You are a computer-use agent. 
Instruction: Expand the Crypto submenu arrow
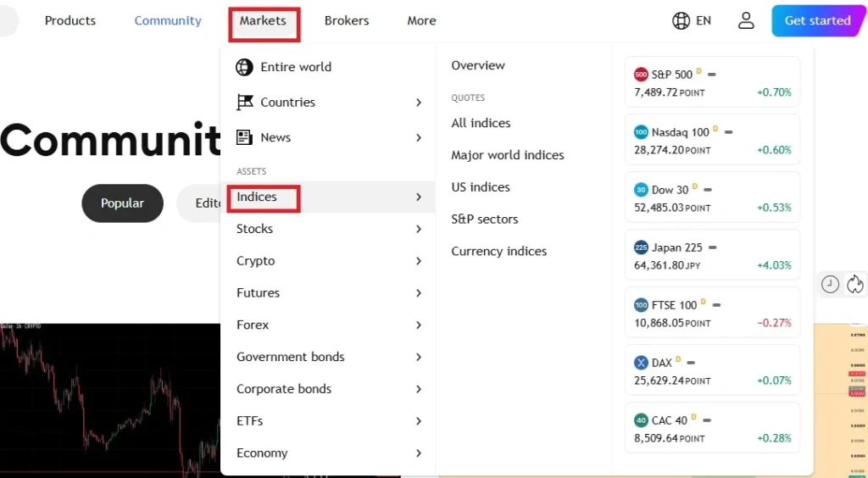[x=419, y=261]
